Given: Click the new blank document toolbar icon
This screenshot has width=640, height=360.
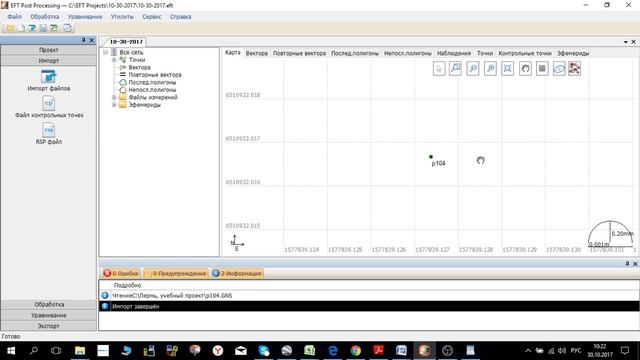Looking at the screenshot, I should (21, 28).
